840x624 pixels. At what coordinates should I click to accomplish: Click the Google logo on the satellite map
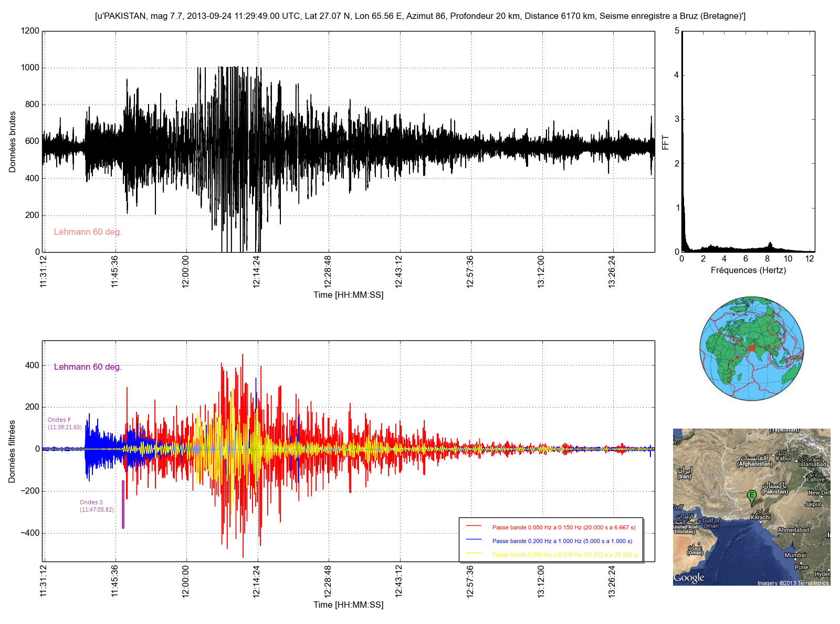(689, 578)
